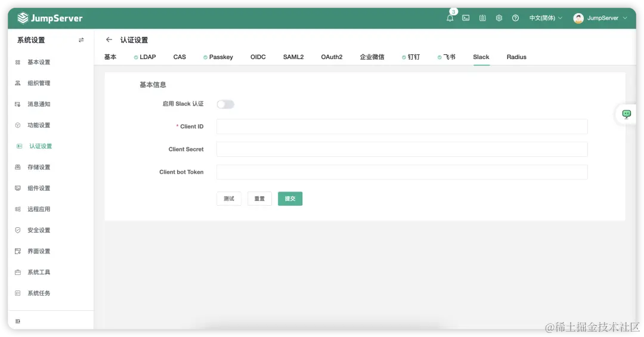Switch to the CAS tab
644x337 pixels.
179,57
